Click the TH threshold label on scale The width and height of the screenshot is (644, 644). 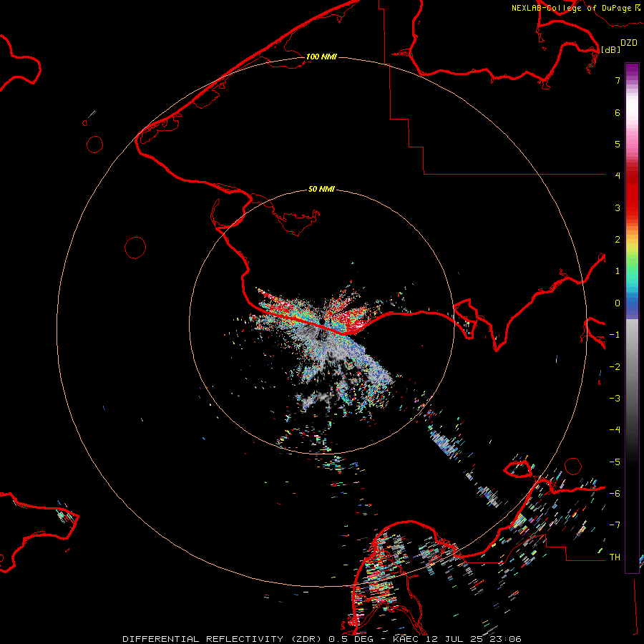pos(615,557)
